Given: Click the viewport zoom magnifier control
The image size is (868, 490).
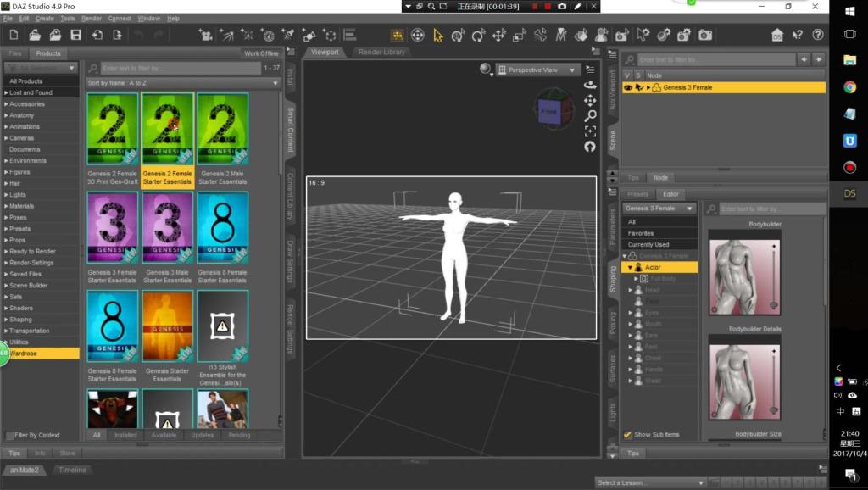Looking at the screenshot, I should click(590, 115).
